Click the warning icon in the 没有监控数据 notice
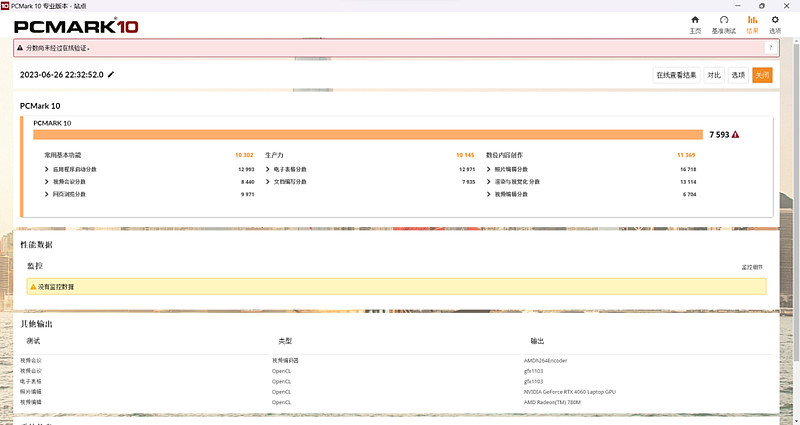The width and height of the screenshot is (800, 425). 33,287
